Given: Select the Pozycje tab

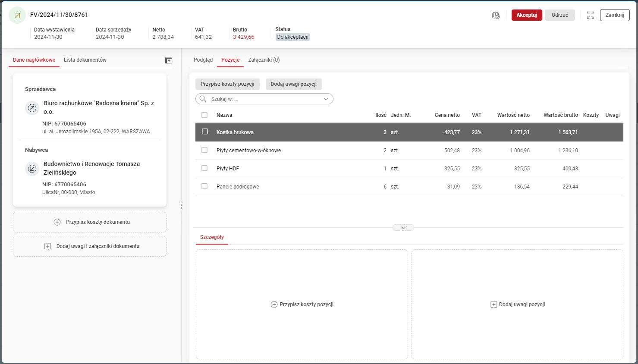Looking at the screenshot, I should click(230, 60).
